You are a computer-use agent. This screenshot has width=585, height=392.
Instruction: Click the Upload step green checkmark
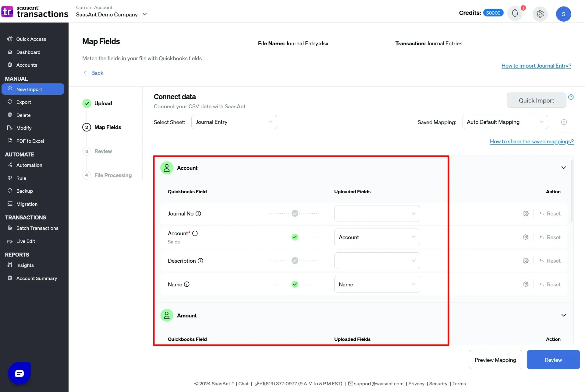[x=87, y=103]
